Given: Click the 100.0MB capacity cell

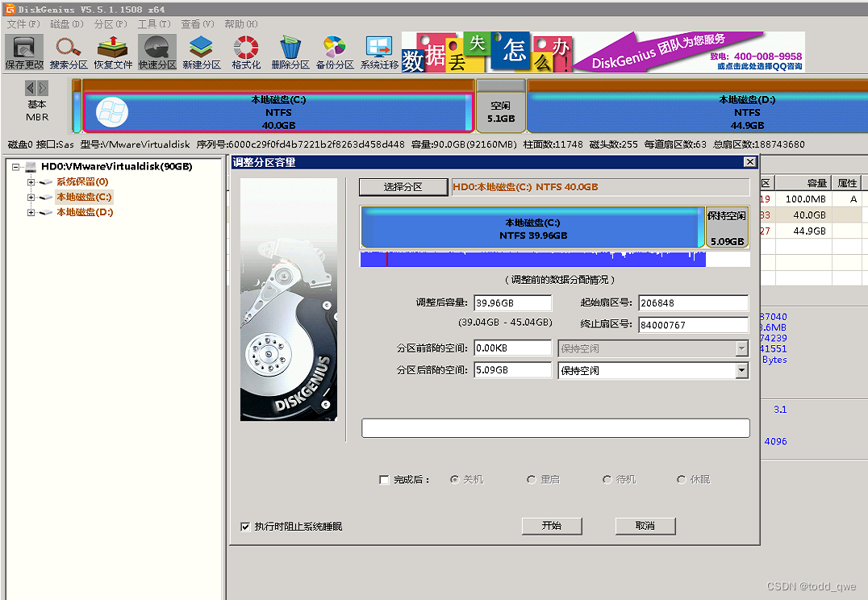Looking at the screenshot, I should point(803,199).
